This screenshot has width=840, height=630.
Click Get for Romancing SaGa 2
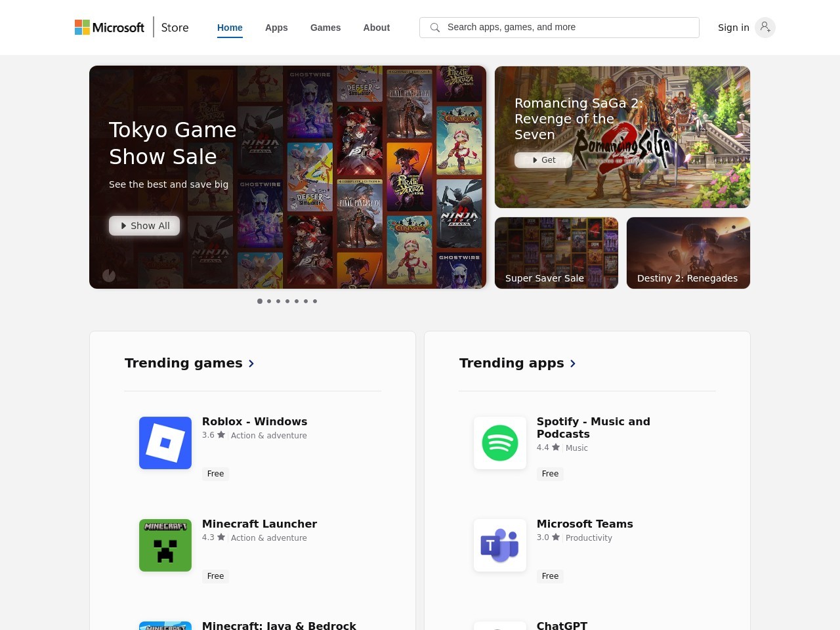tap(543, 160)
